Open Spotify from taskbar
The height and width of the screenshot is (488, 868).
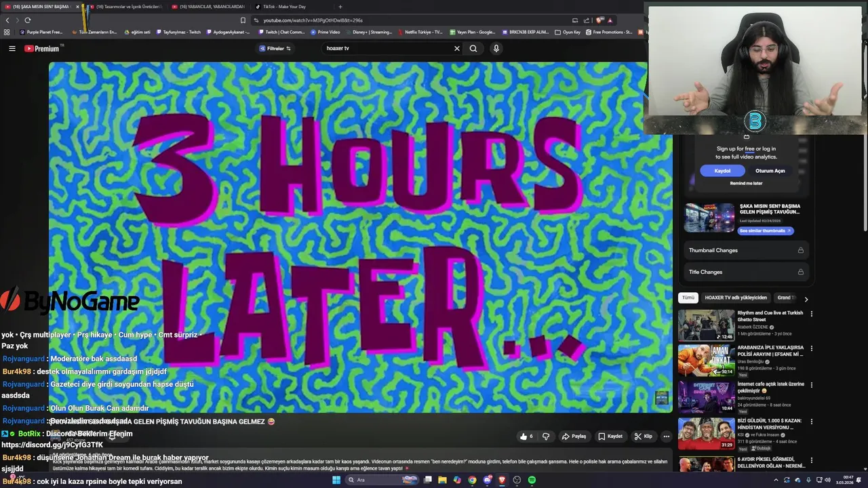point(532,480)
